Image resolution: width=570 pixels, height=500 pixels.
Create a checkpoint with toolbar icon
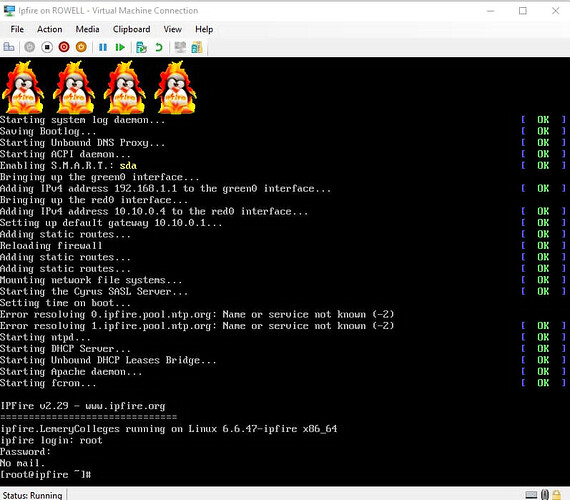click(x=141, y=47)
